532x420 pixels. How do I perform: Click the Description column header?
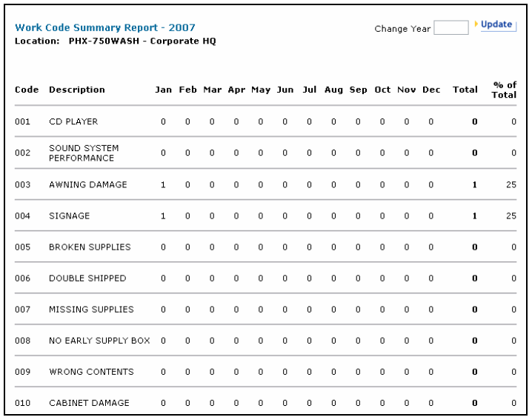(x=77, y=90)
